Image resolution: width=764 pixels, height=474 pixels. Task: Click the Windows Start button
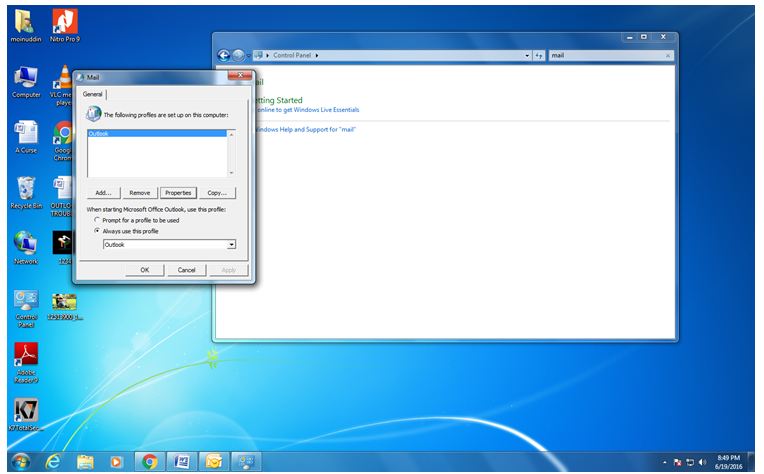[19, 462]
